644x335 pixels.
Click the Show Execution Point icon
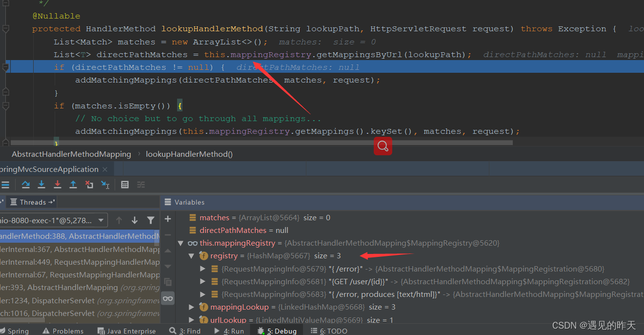[x=5, y=185]
